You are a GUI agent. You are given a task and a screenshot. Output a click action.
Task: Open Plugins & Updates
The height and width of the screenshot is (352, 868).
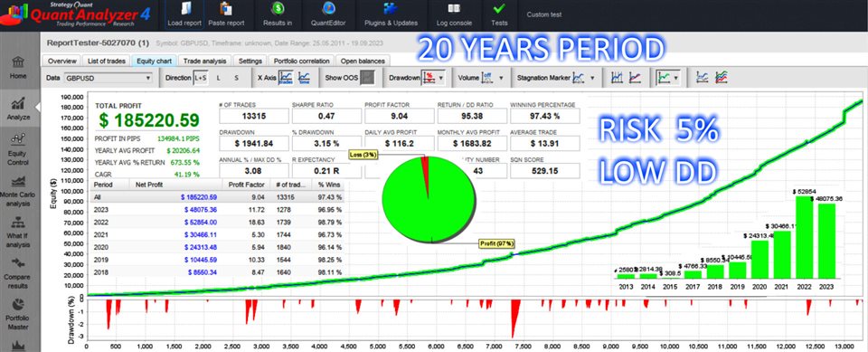pyautogui.click(x=391, y=15)
